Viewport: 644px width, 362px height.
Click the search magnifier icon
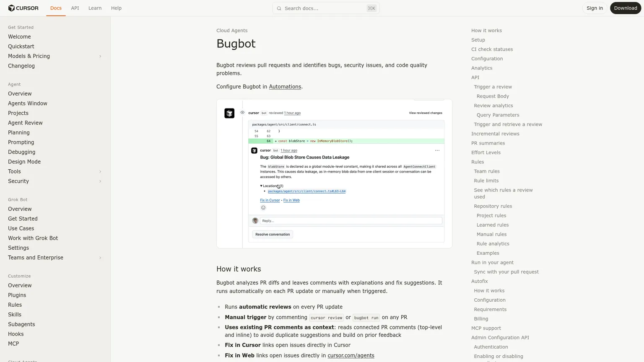coord(279,8)
